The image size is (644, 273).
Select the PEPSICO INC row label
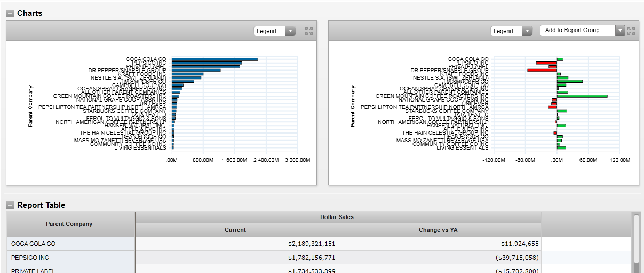click(x=30, y=258)
